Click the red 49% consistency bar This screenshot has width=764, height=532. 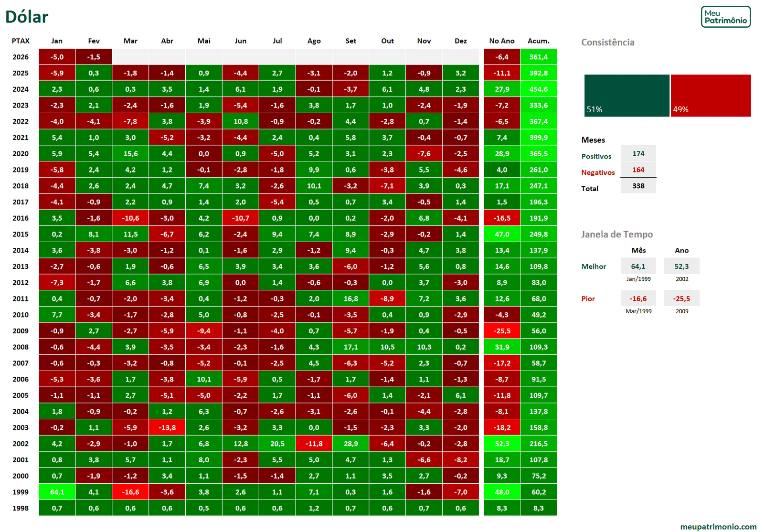point(711,96)
